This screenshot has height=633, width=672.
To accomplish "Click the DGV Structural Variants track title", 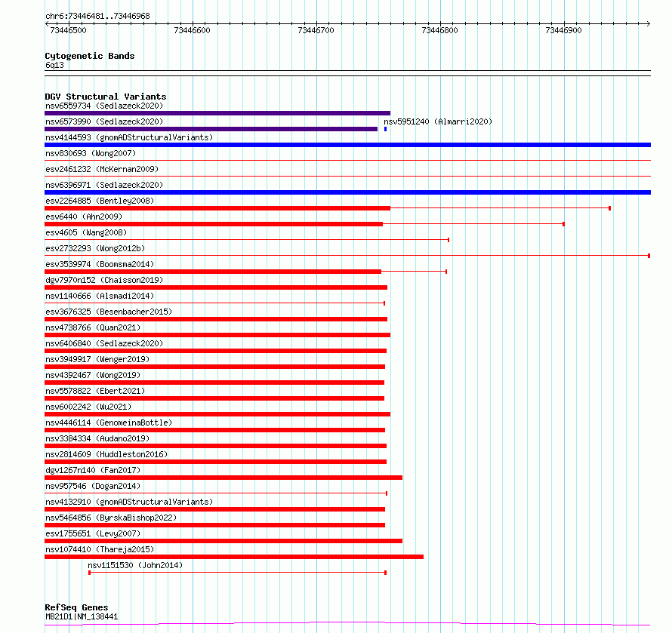I will point(106,97).
